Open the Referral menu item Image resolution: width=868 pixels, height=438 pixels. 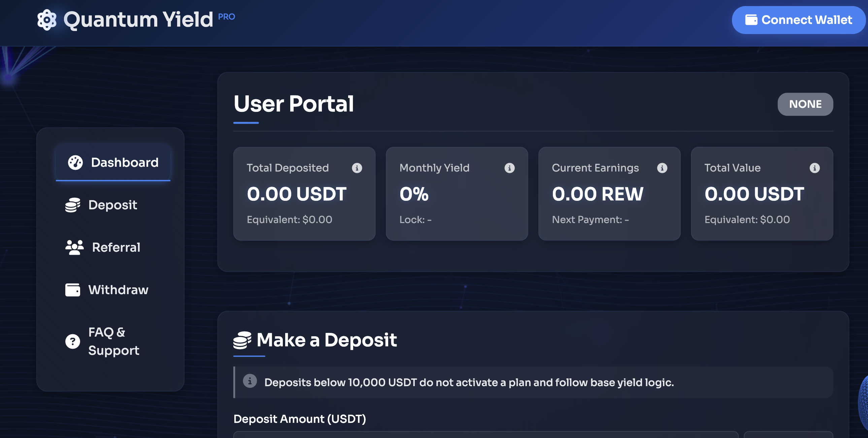click(x=113, y=248)
